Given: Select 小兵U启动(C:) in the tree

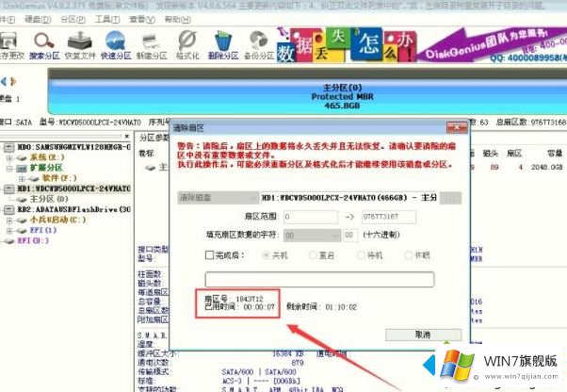Looking at the screenshot, I should point(57,220).
